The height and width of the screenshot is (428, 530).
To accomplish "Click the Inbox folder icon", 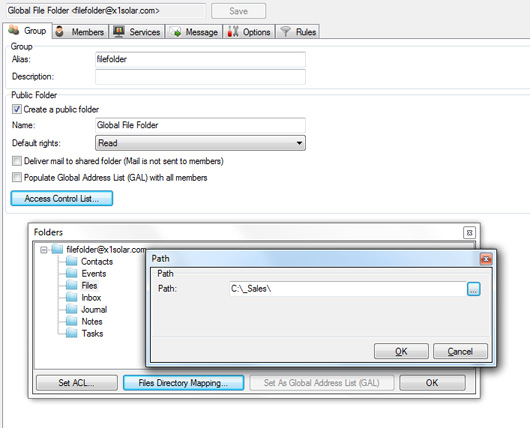I will tap(71, 297).
